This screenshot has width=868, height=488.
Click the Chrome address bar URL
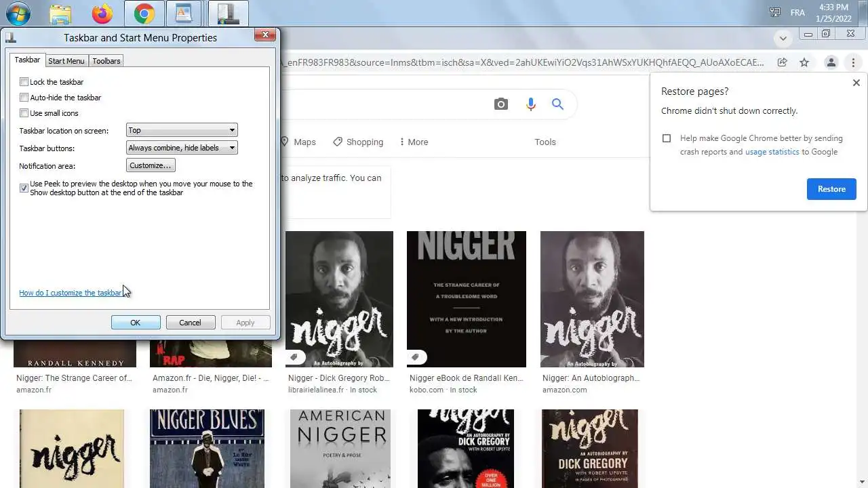click(x=522, y=62)
